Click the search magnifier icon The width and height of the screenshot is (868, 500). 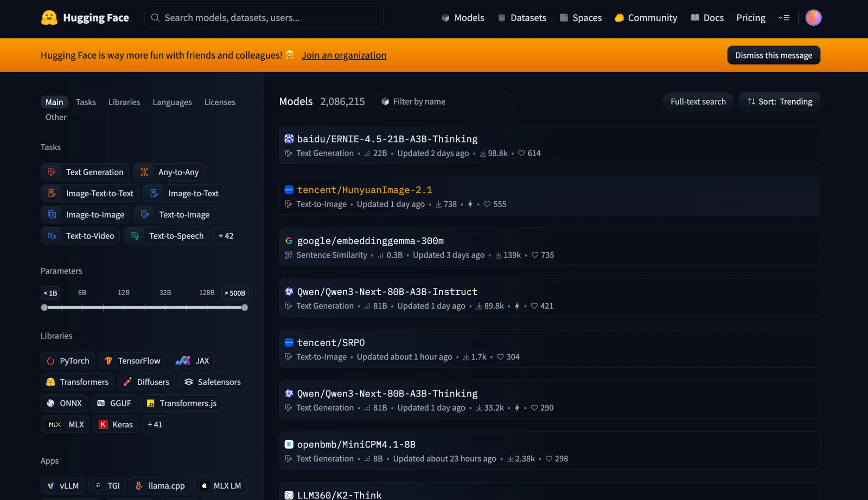pos(155,18)
